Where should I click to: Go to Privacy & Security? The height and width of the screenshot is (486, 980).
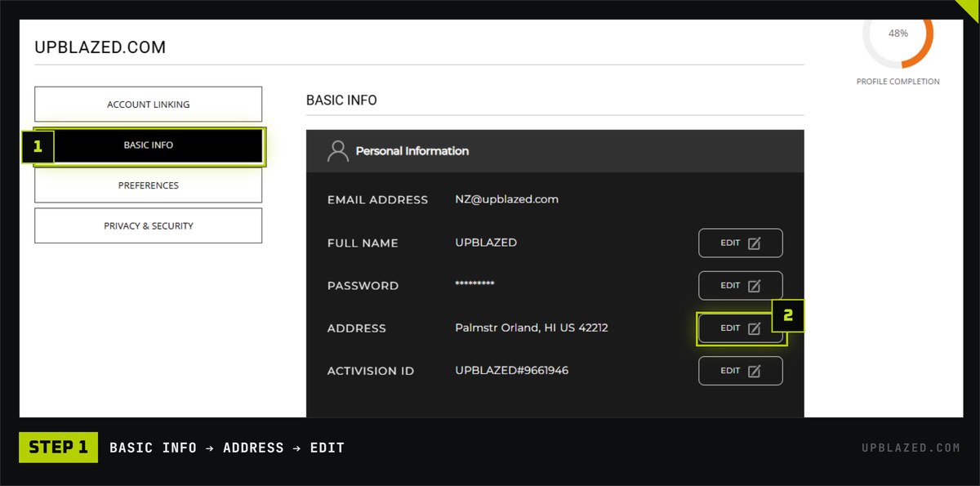click(x=148, y=225)
